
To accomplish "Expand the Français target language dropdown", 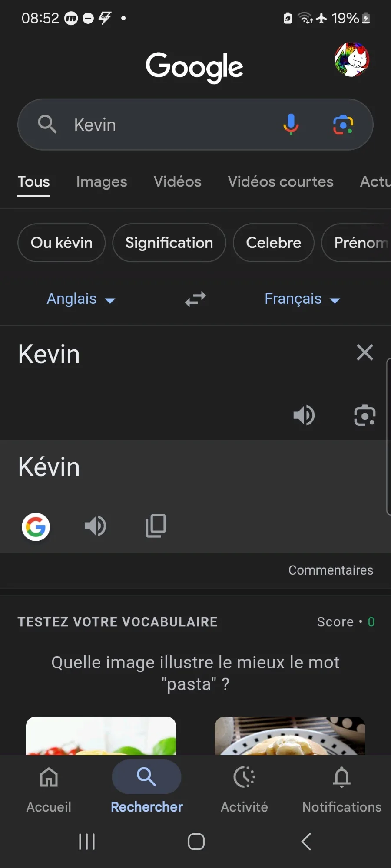I will click(x=302, y=299).
